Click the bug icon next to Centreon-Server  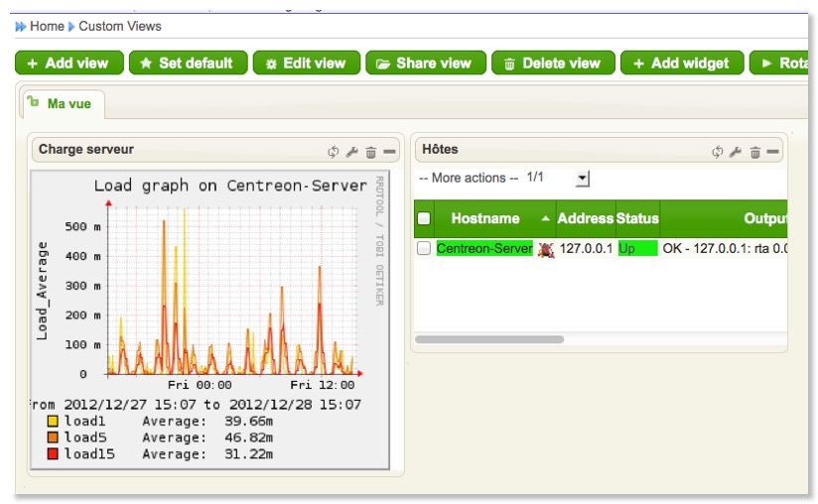click(x=546, y=250)
